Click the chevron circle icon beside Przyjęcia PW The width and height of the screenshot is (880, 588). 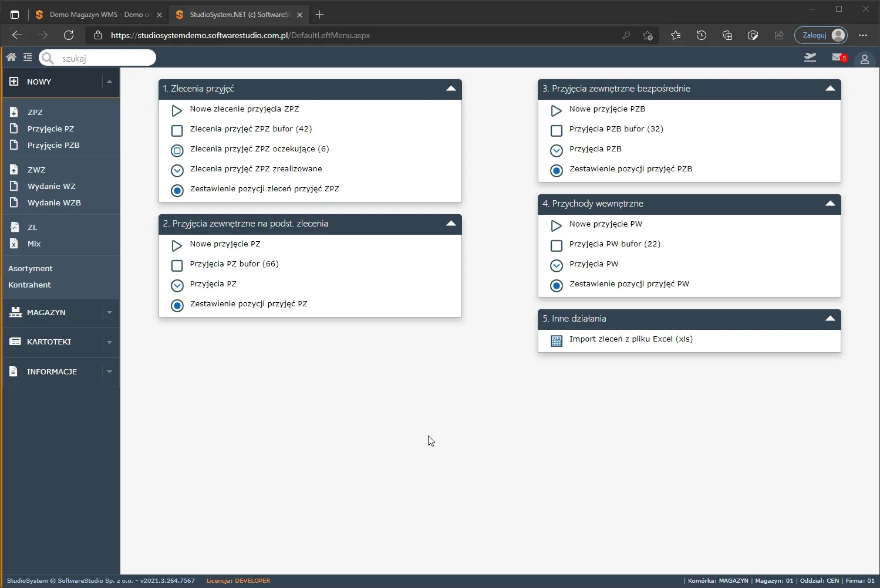pos(556,265)
